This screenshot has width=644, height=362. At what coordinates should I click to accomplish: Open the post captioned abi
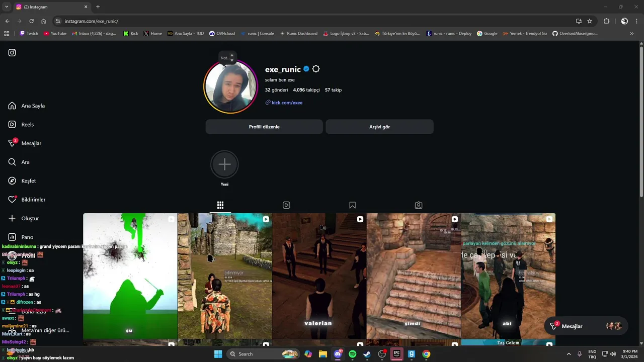tap(508, 276)
